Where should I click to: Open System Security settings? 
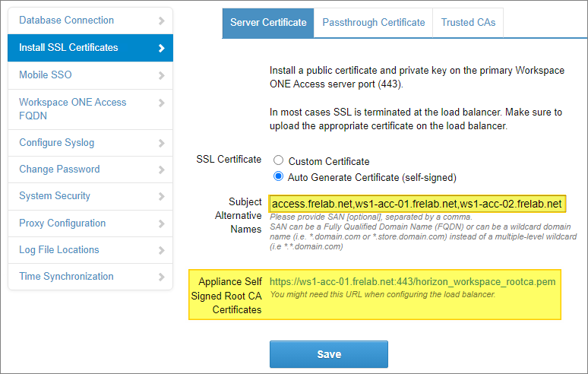[x=55, y=196]
